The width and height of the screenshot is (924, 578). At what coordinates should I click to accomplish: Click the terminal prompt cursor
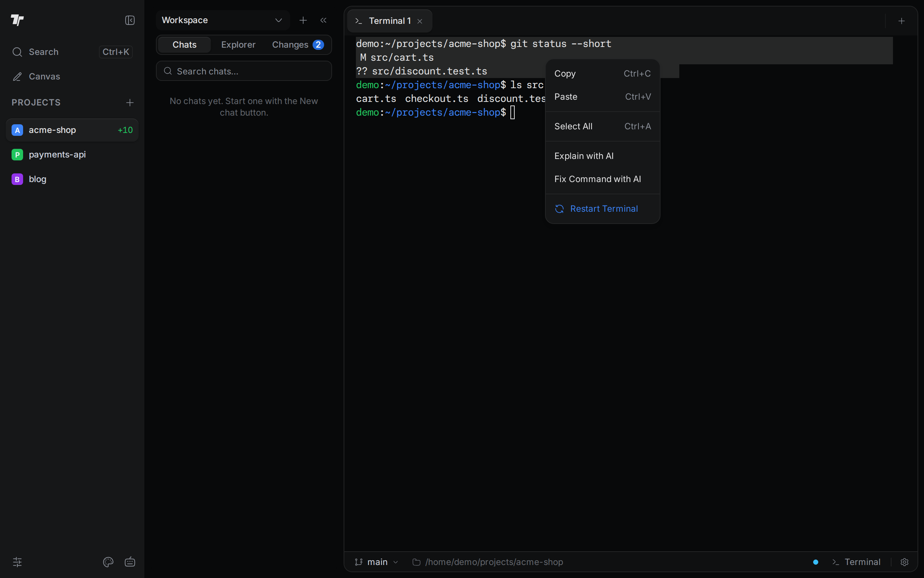pyautogui.click(x=513, y=112)
